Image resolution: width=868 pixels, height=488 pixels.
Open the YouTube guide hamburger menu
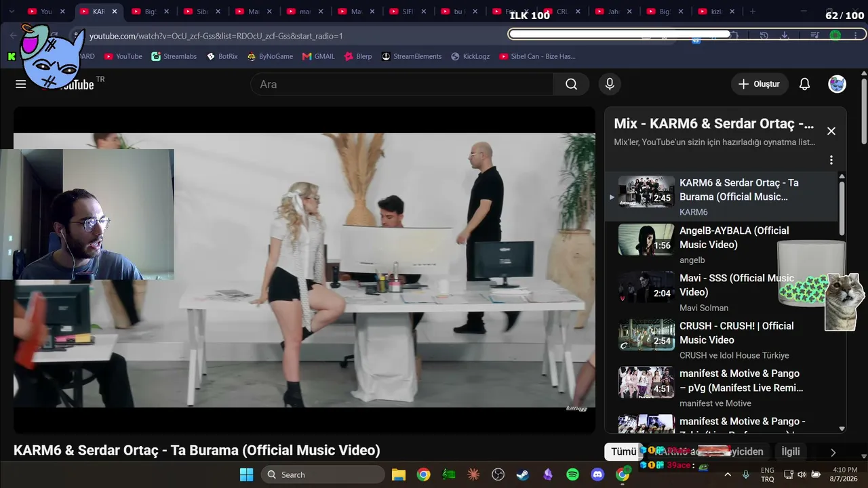21,84
